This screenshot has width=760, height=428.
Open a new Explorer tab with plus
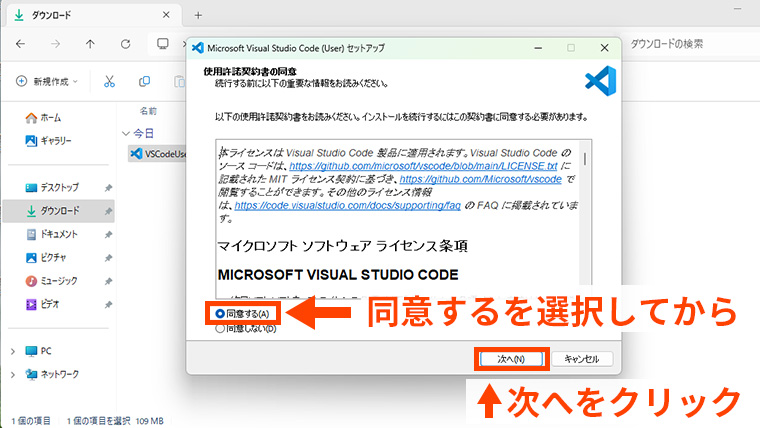[x=198, y=15]
